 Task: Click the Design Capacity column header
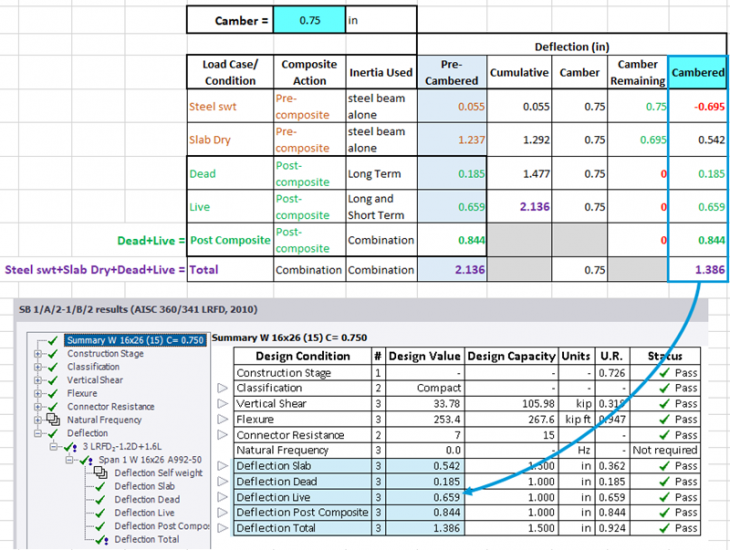(512, 356)
